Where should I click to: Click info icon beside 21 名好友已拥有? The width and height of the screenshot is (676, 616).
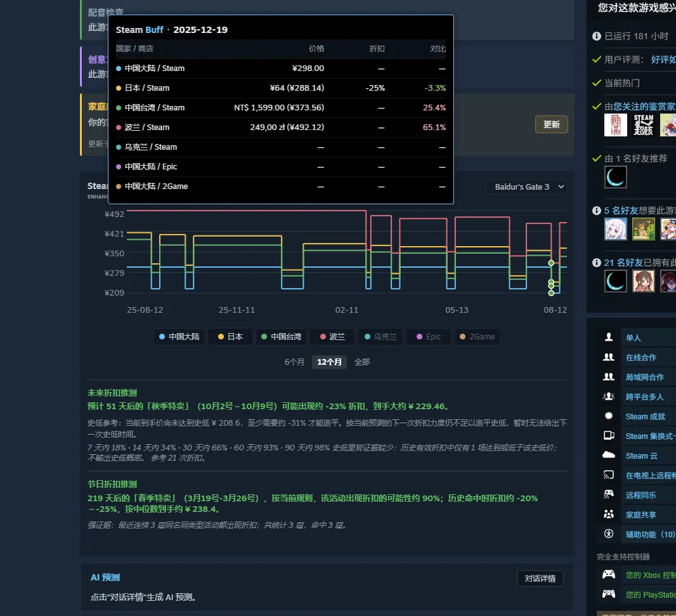tap(596, 262)
